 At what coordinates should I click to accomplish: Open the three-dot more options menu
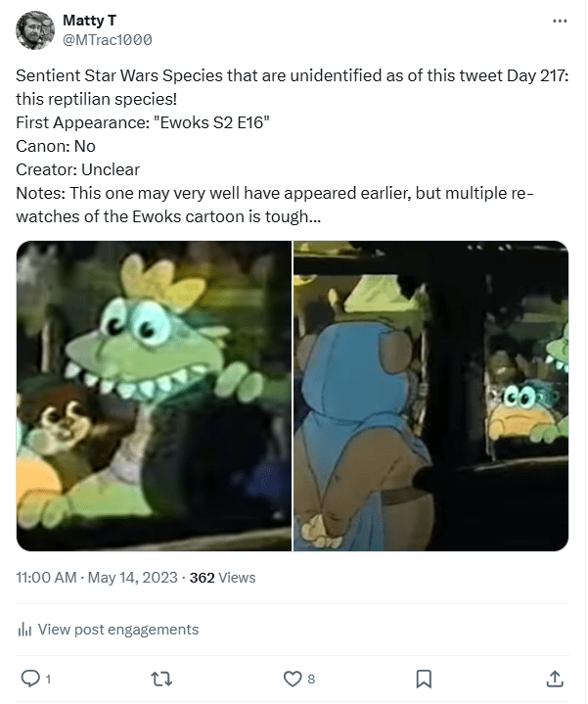point(560,21)
